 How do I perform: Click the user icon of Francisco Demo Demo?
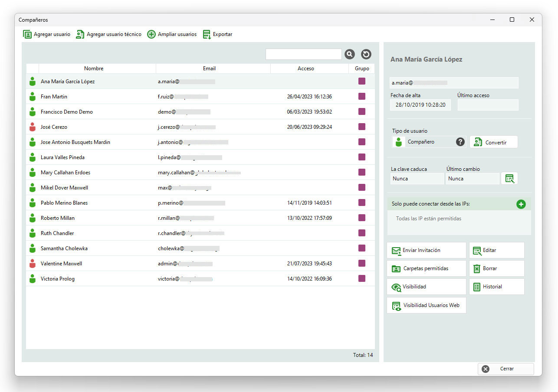click(32, 112)
